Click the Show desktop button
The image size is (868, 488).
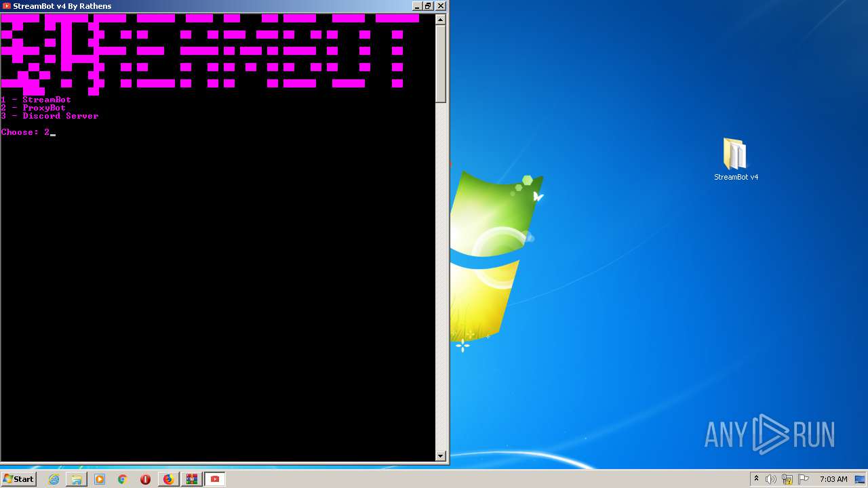point(861,479)
